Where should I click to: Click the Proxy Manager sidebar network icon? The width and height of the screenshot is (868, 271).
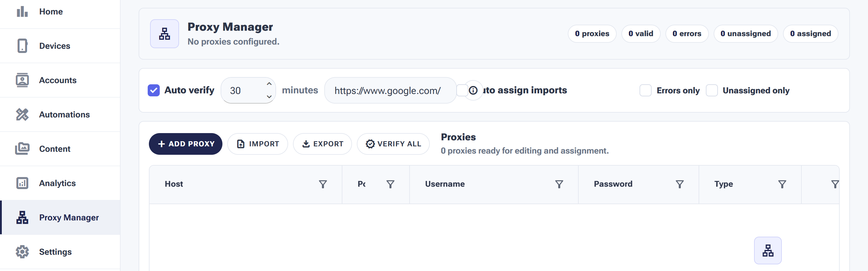pos(22,217)
